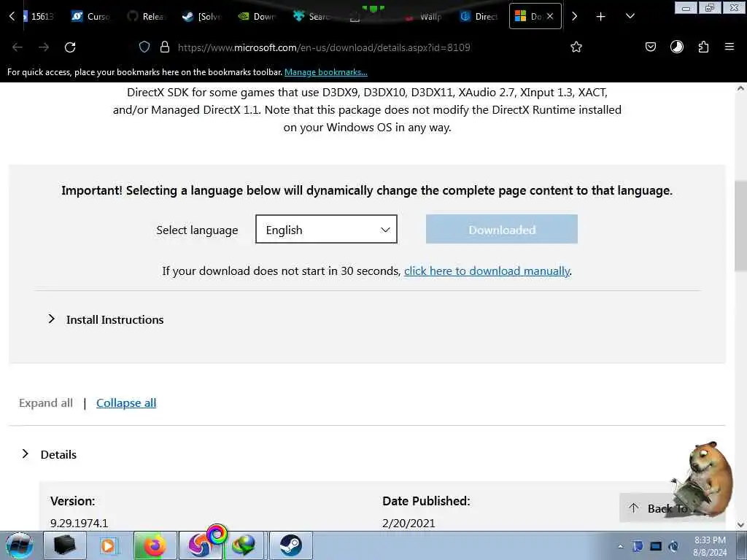Click Expand all
Image resolution: width=747 pixels, height=560 pixels.
click(x=46, y=402)
